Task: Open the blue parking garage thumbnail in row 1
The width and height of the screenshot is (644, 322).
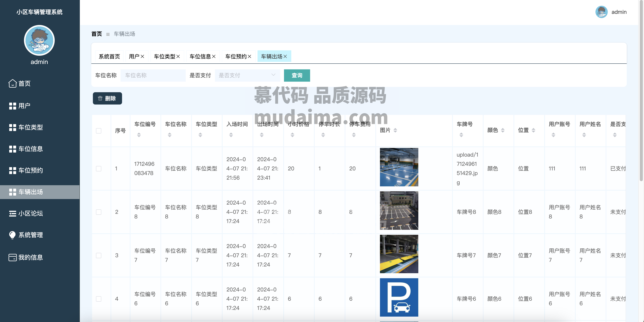Action: tap(399, 167)
